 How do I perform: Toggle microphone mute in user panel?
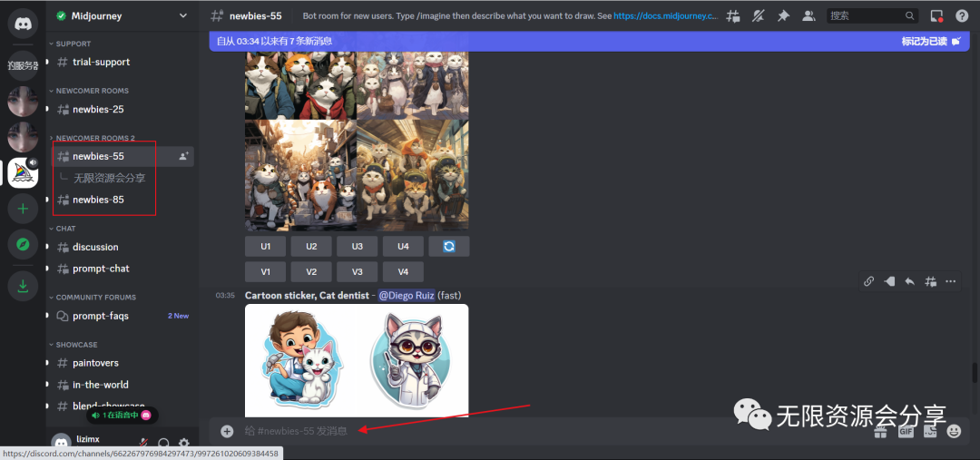[142, 444]
